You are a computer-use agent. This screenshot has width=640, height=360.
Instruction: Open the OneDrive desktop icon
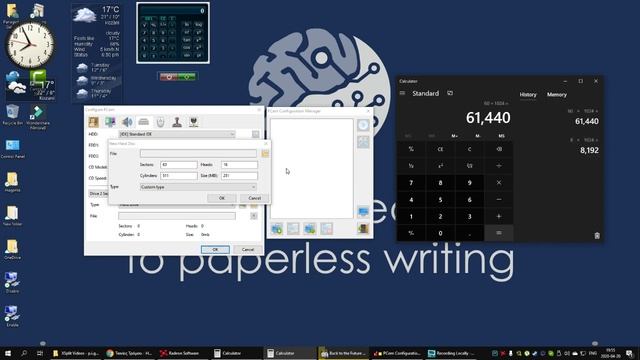pos(12,249)
